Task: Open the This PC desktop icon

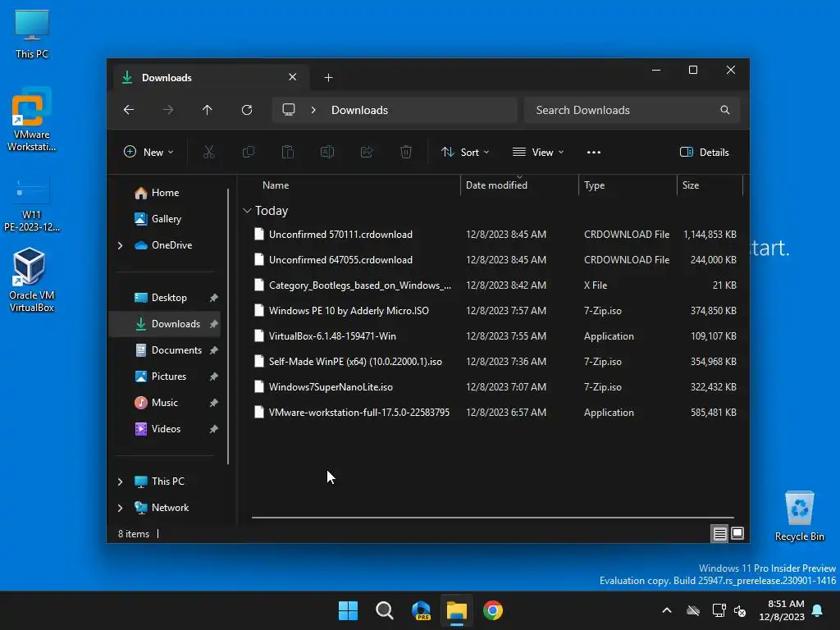Action: 32,34
